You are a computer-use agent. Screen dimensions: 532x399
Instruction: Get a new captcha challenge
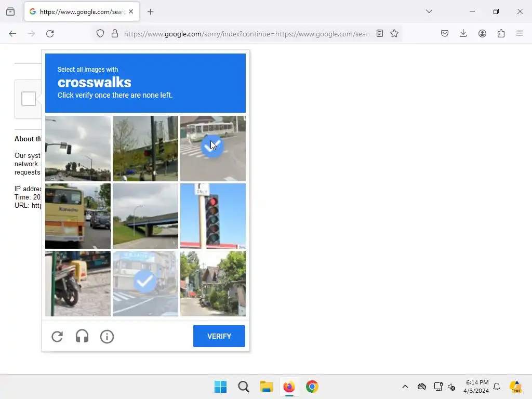pos(57,337)
